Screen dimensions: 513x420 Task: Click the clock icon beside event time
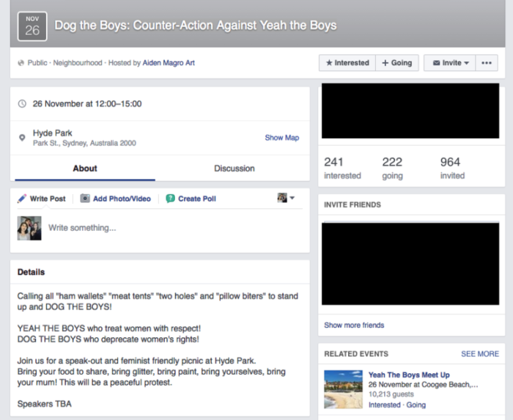22,104
